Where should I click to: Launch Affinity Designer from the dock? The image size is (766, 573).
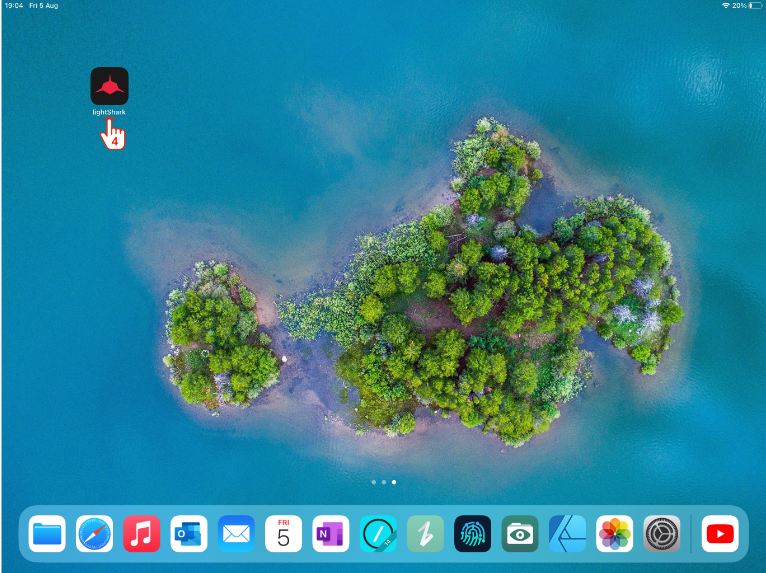click(x=567, y=533)
